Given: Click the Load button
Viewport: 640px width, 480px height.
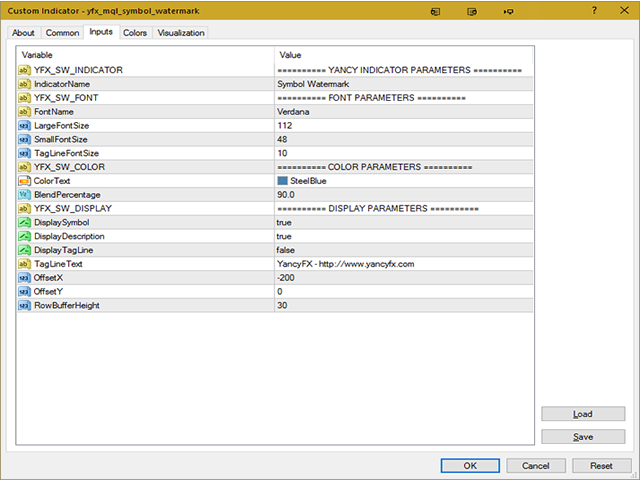Looking at the screenshot, I should click(583, 414).
